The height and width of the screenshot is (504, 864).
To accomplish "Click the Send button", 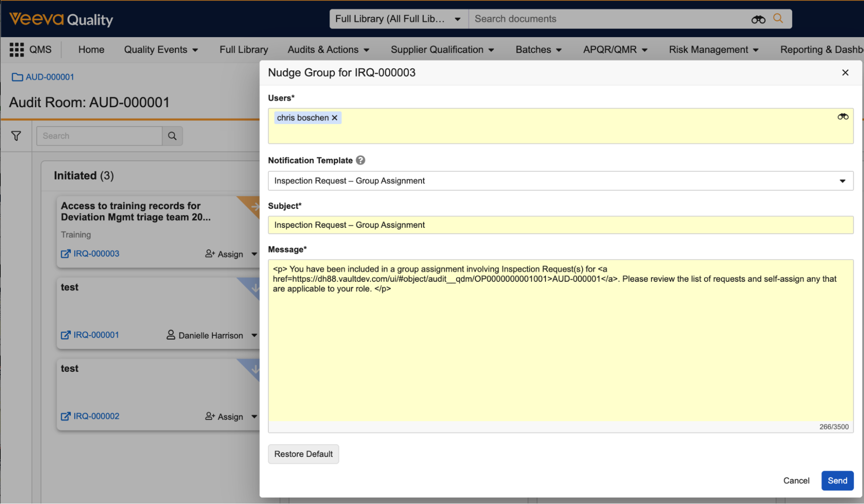I will click(x=837, y=481).
